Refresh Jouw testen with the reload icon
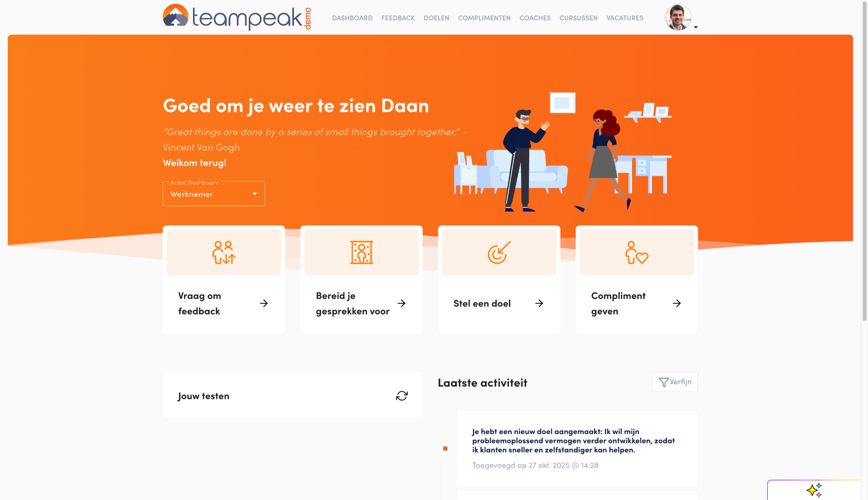 coord(402,396)
